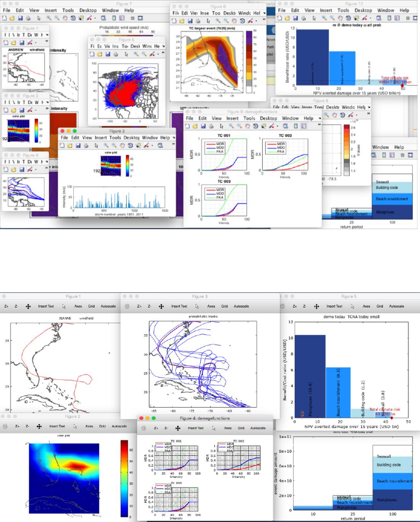Toggle Axes button in Octave Figure 5
Screen dimensions: 420x522
[x=366, y=307]
